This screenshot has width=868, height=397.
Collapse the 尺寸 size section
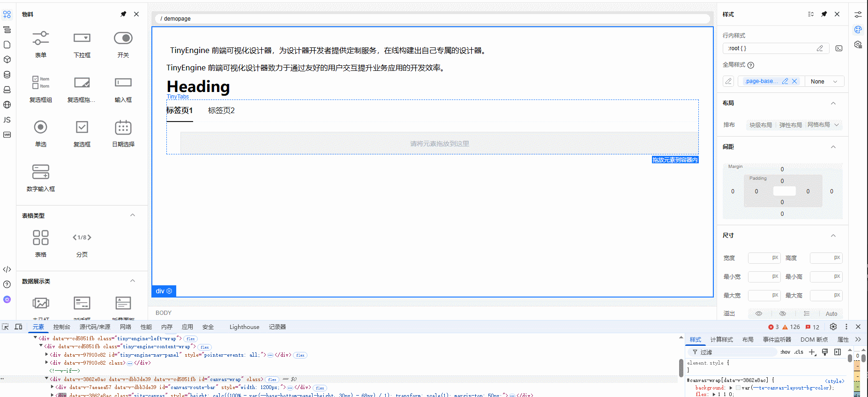pyautogui.click(x=833, y=236)
